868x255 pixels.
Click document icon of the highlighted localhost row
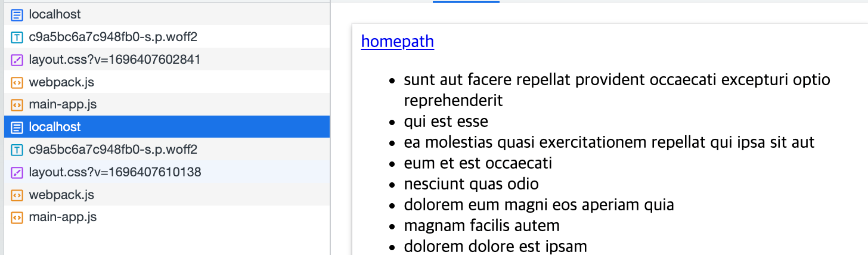pos(17,127)
